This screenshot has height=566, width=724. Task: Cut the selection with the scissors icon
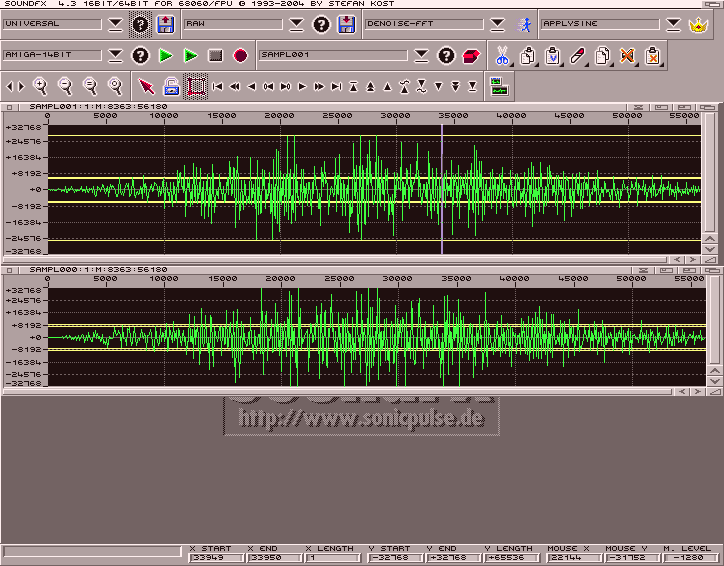(502, 55)
